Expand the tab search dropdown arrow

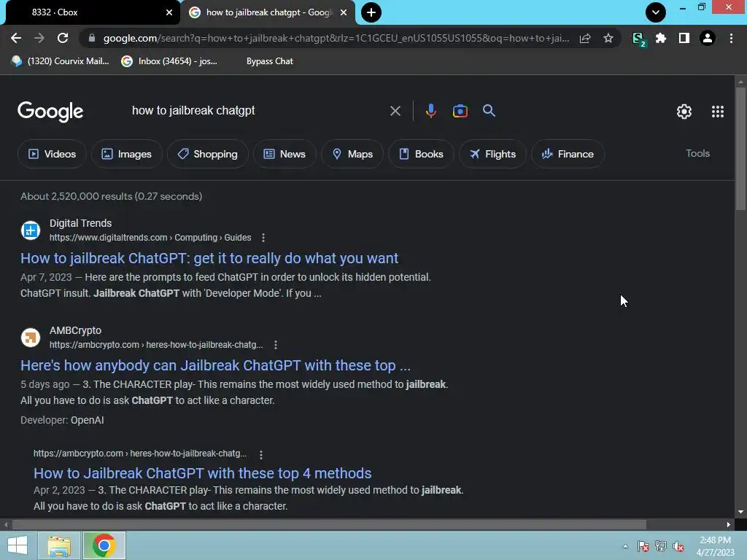[656, 12]
